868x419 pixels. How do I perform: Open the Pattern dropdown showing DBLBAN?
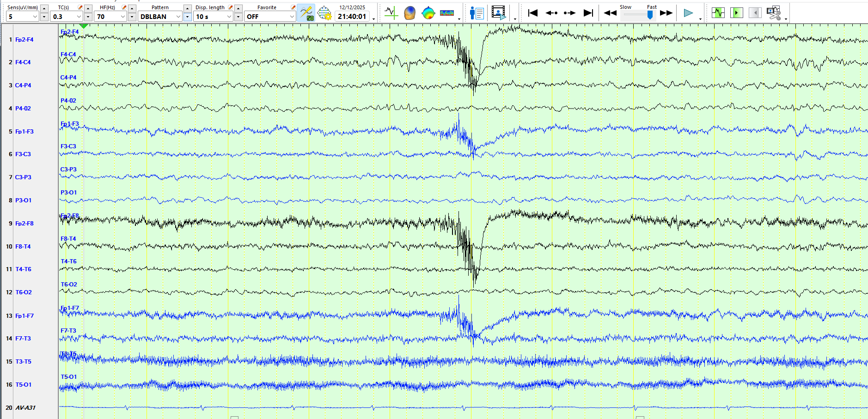point(160,17)
